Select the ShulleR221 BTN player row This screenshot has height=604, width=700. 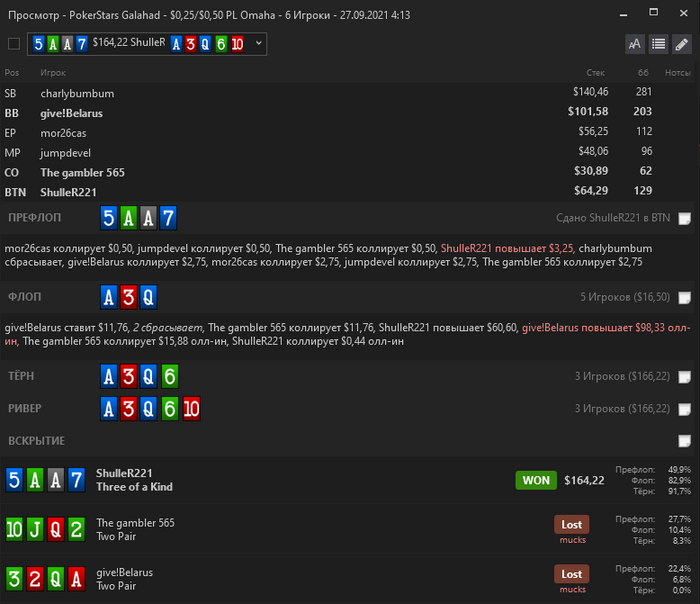pyautogui.click(x=347, y=192)
